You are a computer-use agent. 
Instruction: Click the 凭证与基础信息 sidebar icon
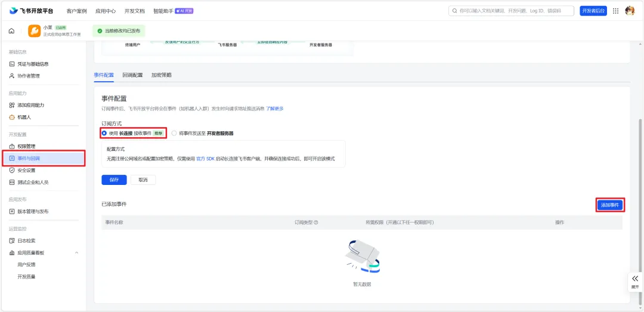pyautogui.click(x=12, y=64)
